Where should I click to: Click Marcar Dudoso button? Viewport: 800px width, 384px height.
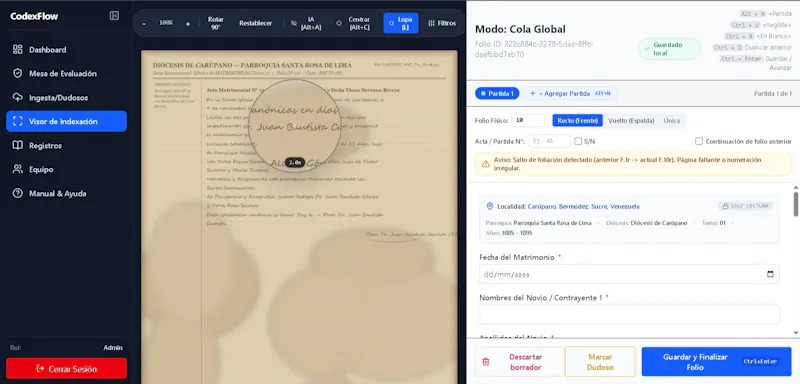(x=600, y=362)
